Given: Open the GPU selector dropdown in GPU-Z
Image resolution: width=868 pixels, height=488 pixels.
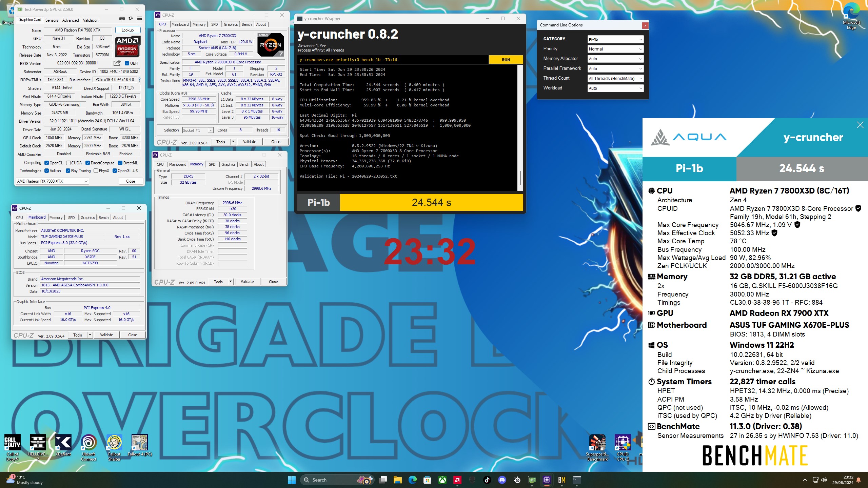Looking at the screenshot, I should [53, 181].
